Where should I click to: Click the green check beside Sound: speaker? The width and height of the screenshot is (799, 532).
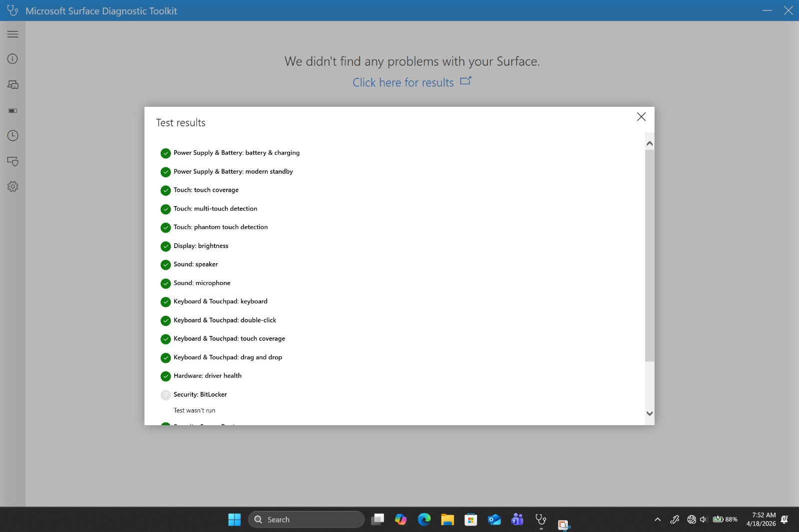pos(166,265)
